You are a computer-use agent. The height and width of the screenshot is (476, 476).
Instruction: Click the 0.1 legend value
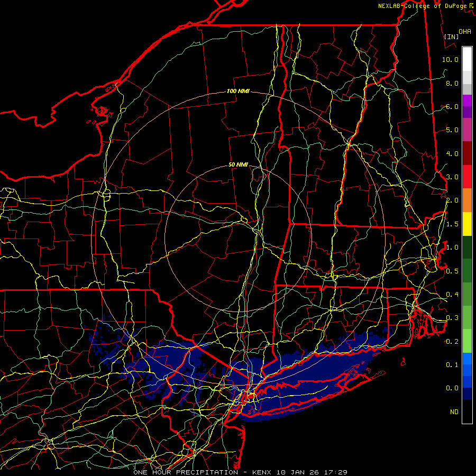pyautogui.click(x=452, y=365)
